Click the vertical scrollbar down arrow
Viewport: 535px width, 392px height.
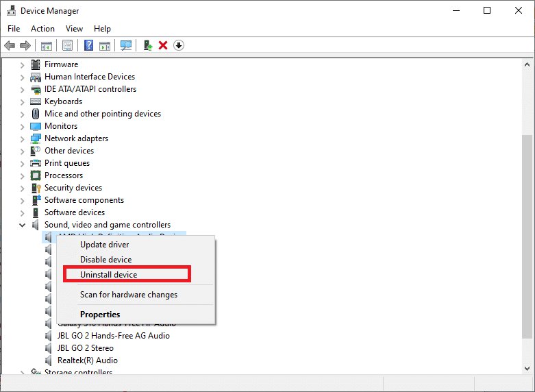(527, 368)
